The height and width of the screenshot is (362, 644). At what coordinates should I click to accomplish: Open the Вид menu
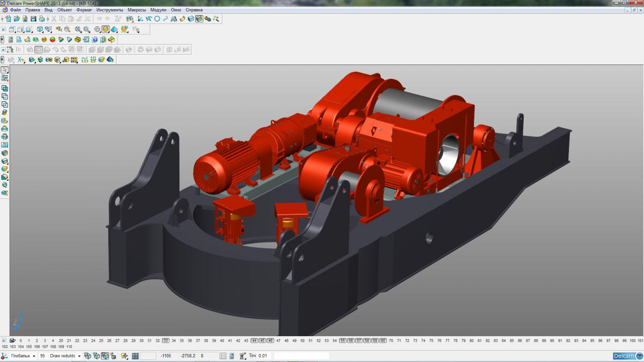[x=48, y=10]
